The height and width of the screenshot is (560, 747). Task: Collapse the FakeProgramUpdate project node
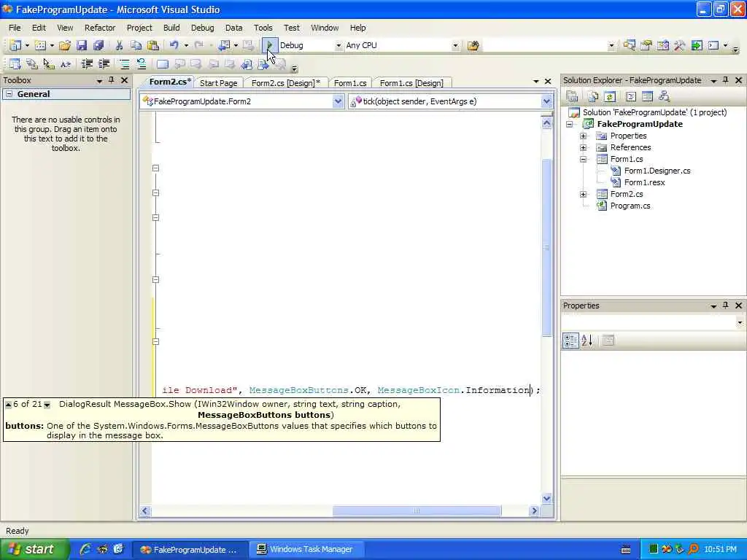(x=569, y=124)
